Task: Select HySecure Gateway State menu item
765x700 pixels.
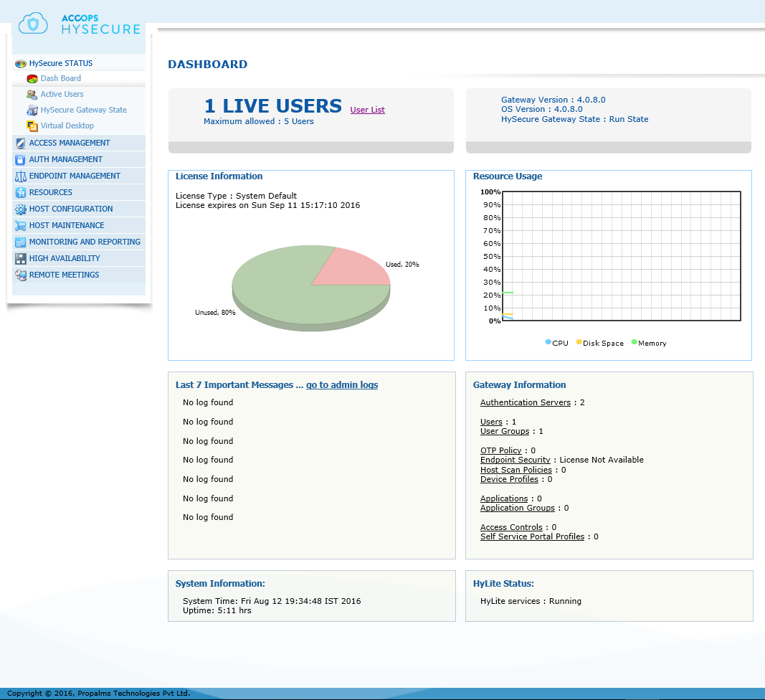Action: point(83,110)
